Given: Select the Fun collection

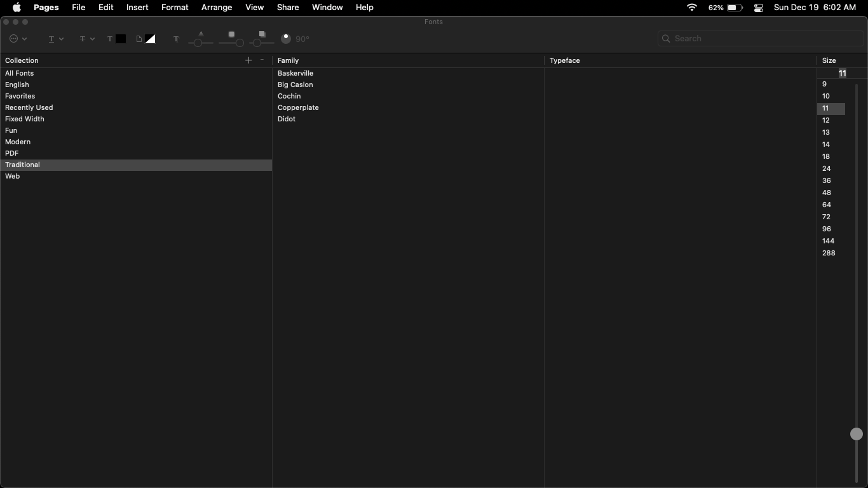Looking at the screenshot, I should pyautogui.click(x=136, y=130).
